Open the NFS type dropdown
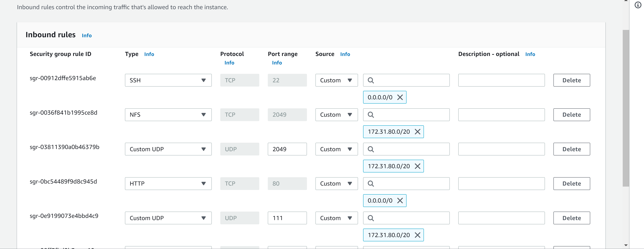Image resolution: width=644 pixels, height=249 pixels. pos(168,115)
